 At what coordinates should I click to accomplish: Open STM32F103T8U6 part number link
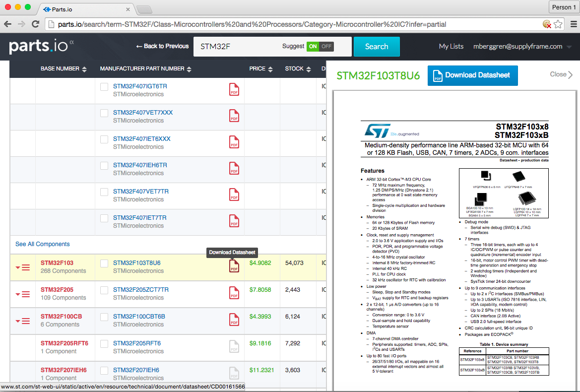pyautogui.click(x=137, y=263)
